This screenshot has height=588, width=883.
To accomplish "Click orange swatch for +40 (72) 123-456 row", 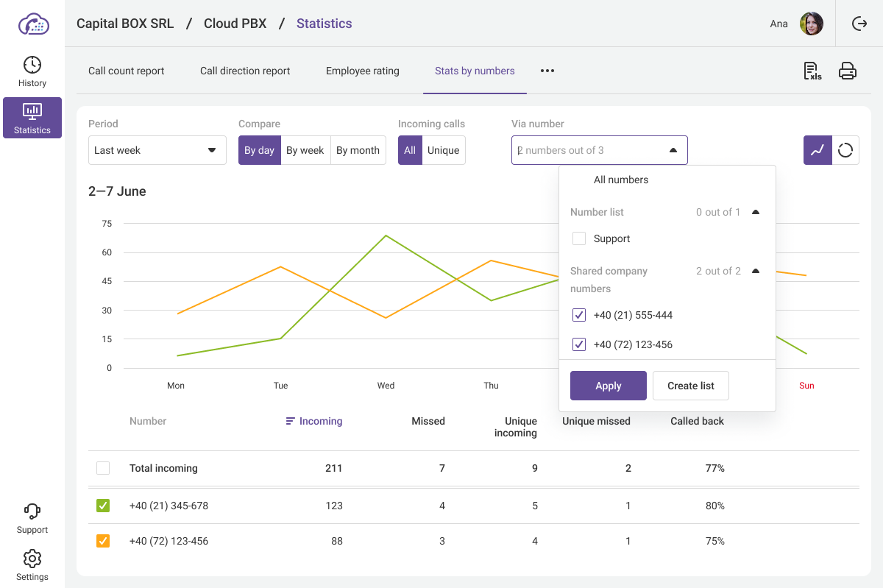I will (x=103, y=541).
